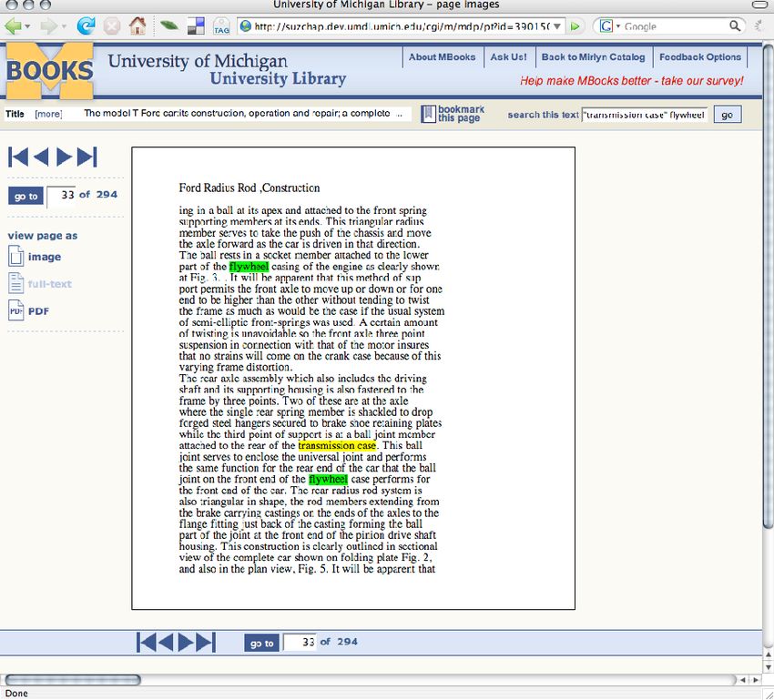Click highlighted 'flywheel' before 'case performs for'
The height and width of the screenshot is (700, 774).
328,480
